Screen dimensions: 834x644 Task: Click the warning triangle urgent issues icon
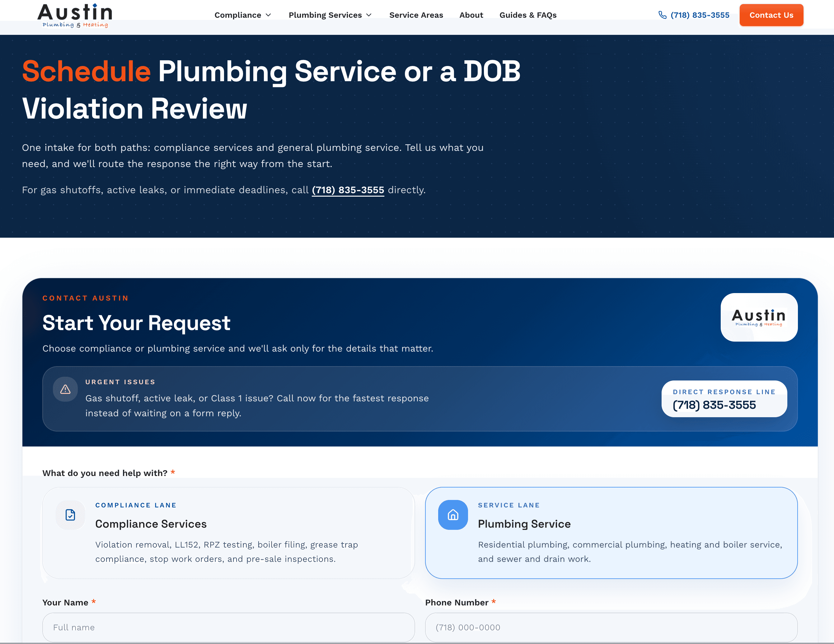click(65, 390)
